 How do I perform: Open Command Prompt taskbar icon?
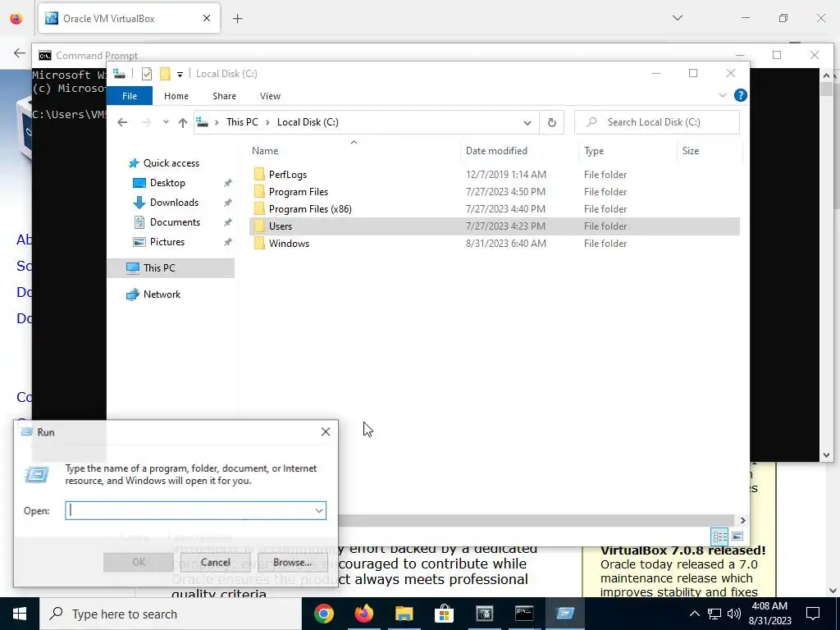[x=524, y=614]
